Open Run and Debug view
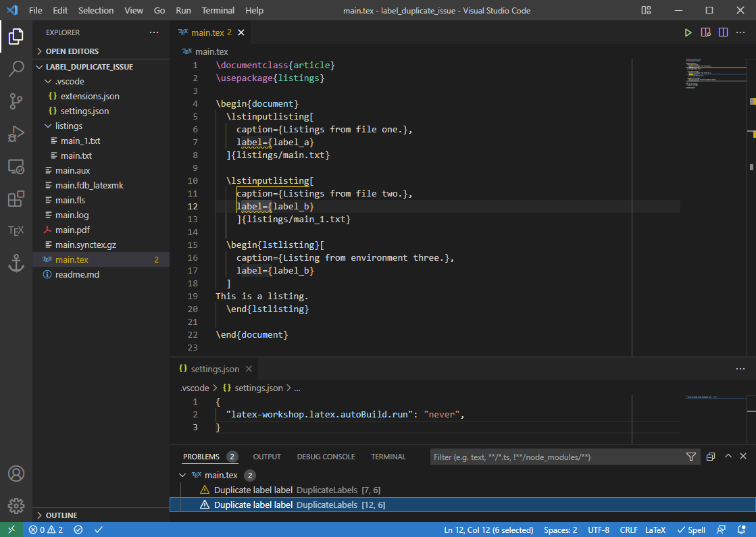 click(x=16, y=133)
